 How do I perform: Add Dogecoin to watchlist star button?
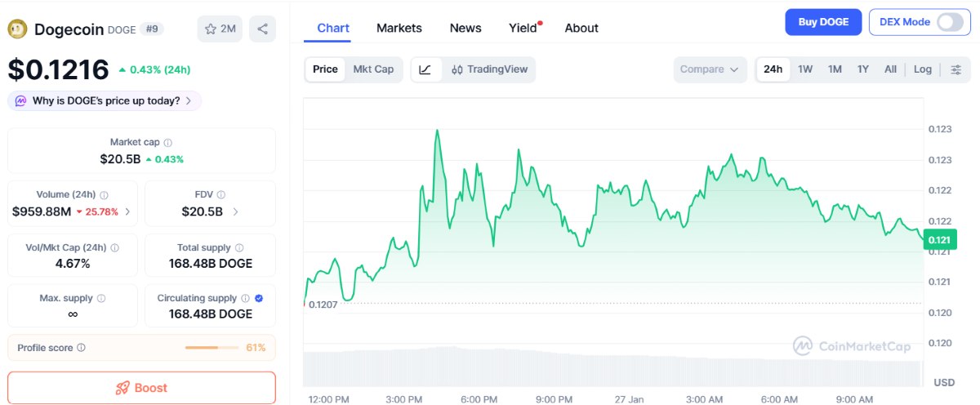[220, 29]
